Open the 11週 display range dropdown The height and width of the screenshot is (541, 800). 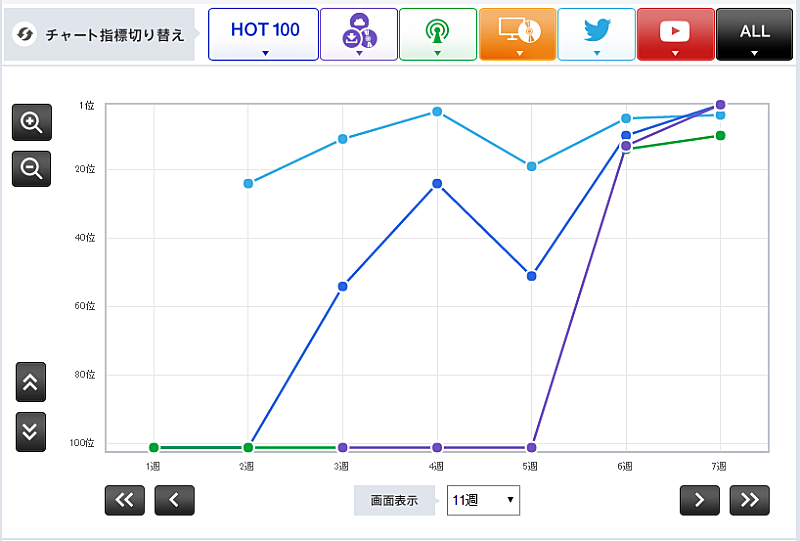(483, 500)
